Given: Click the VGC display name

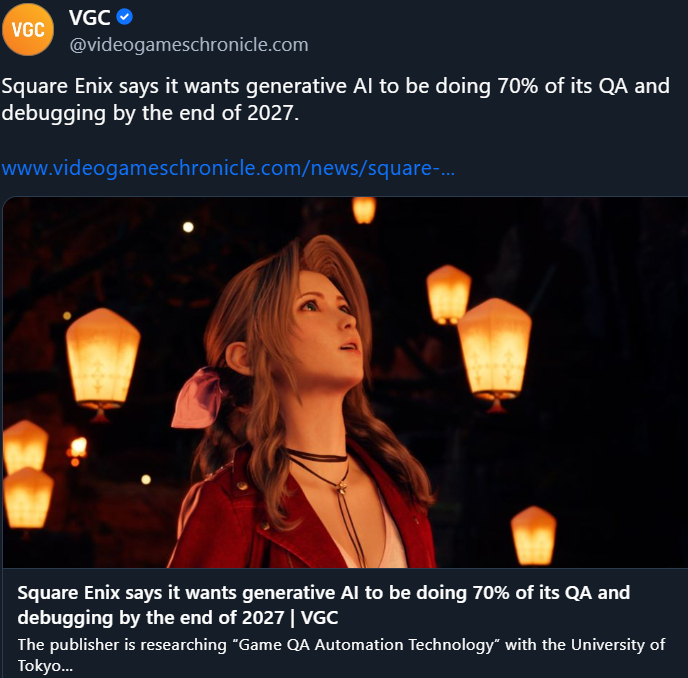Looking at the screenshot, I should 88,18.
